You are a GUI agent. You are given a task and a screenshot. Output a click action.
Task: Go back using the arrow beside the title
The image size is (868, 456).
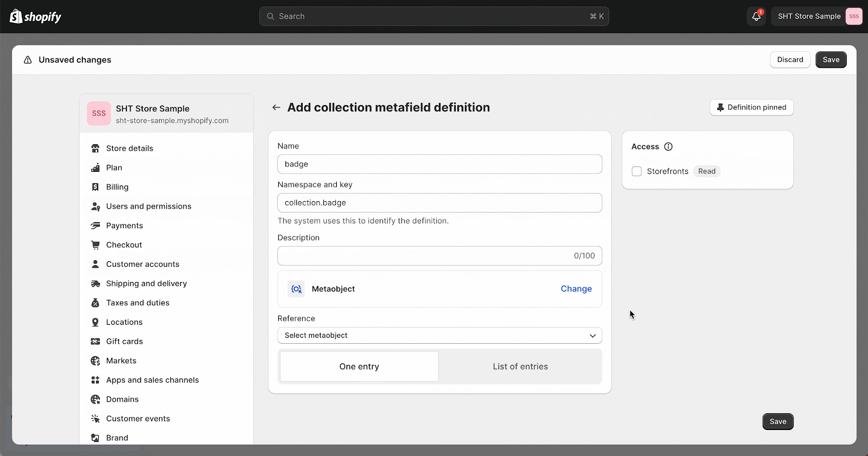[276, 107]
